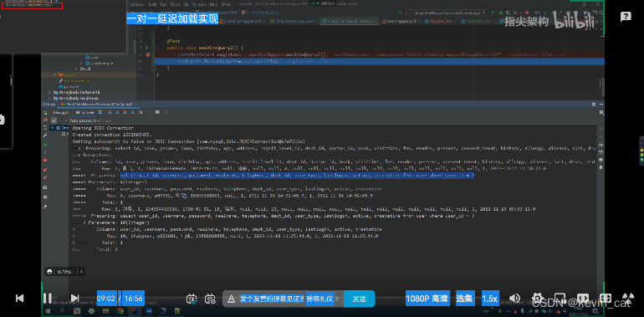Viewport: 644px width, 317px height.
Task: Switch to UserMapper.xml editor tab
Action: point(401,21)
